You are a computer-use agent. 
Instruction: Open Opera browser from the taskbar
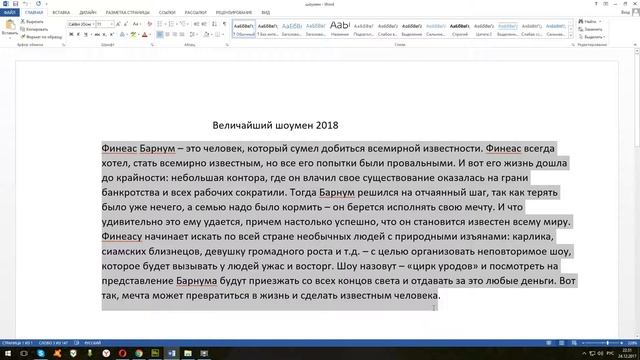point(122,353)
